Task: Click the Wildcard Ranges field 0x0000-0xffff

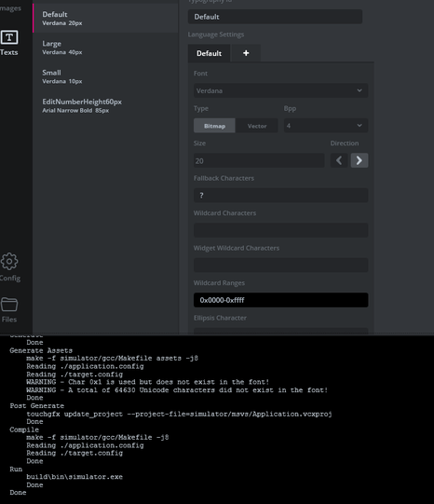Action: click(280, 300)
